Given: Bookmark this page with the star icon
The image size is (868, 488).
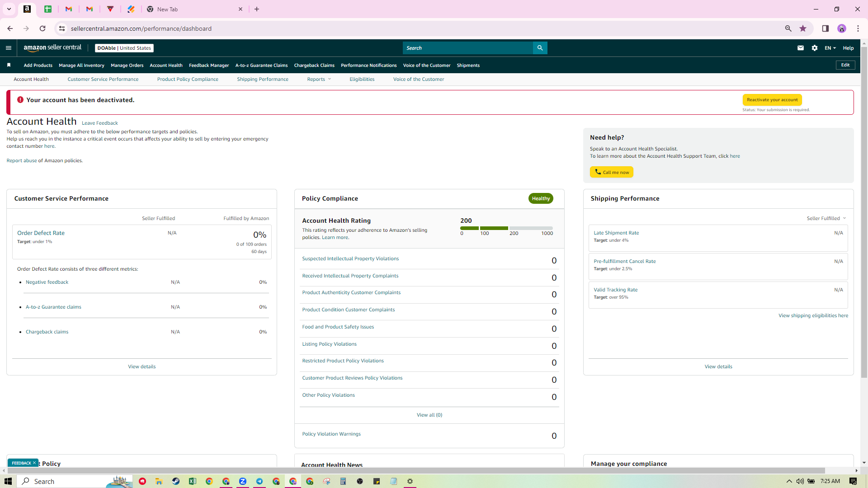Looking at the screenshot, I should pyautogui.click(x=803, y=28).
